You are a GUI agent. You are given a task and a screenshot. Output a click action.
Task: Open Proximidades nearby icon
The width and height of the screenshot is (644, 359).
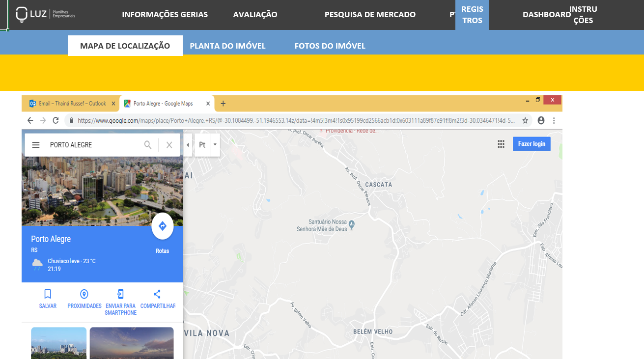coord(84,294)
